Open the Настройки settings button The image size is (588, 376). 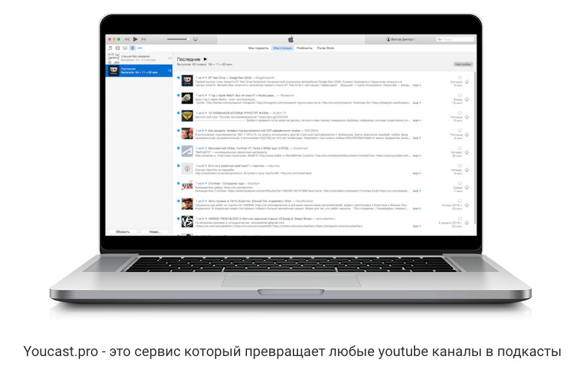(x=463, y=65)
